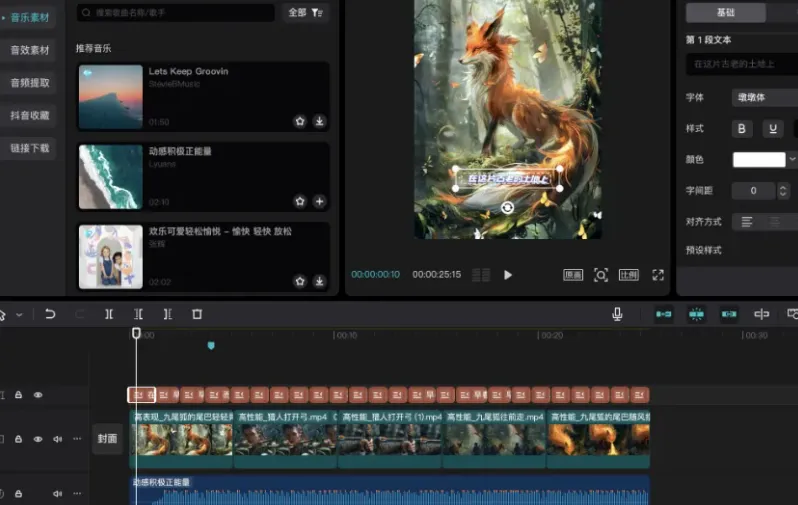Click the 封面 cover button
798x505 pixels.
107,439
